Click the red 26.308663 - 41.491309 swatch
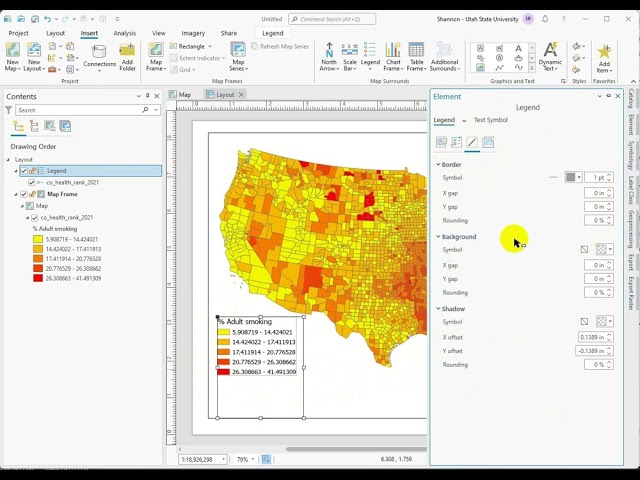Image resolution: width=640 pixels, height=480 pixels. 38,278
